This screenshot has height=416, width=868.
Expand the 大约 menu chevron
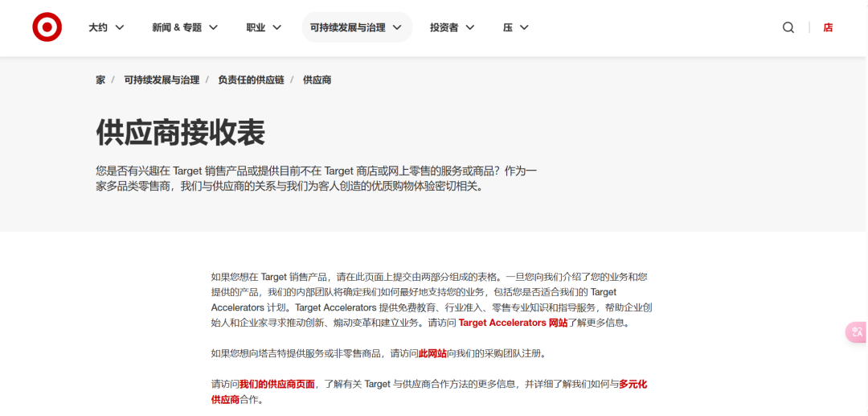click(x=119, y=27)
